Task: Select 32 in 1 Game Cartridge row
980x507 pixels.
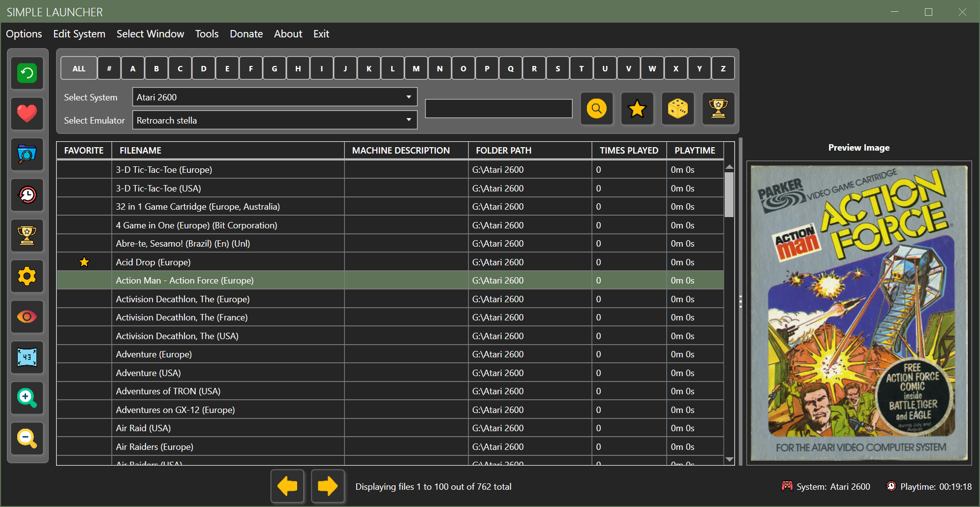Action: (x=390, y=206)
